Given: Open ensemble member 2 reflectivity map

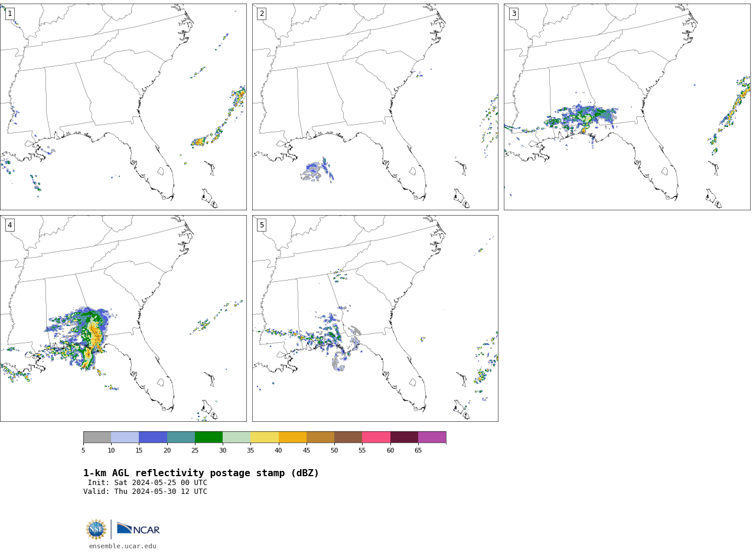Looking at the screenshot, I should pos(375,107).
